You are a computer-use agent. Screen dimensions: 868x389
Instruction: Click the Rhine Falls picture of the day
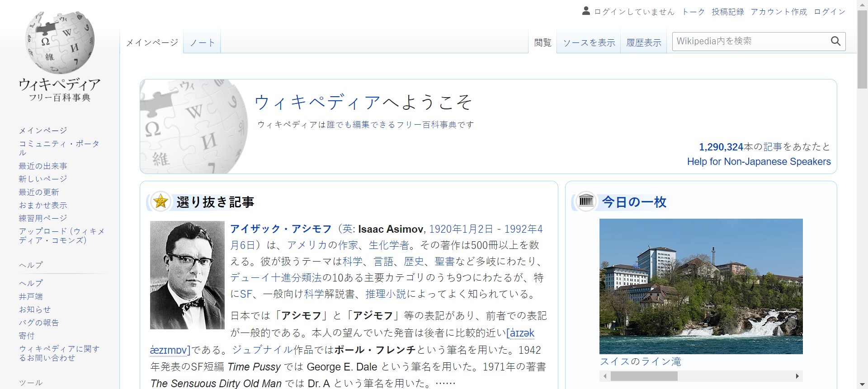701,286
